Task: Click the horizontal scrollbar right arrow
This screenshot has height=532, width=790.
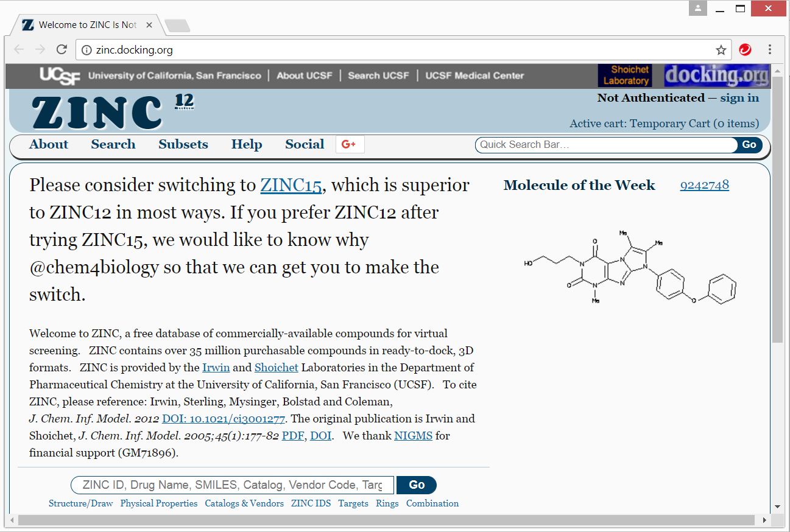Action: click(x=765, y=520)
